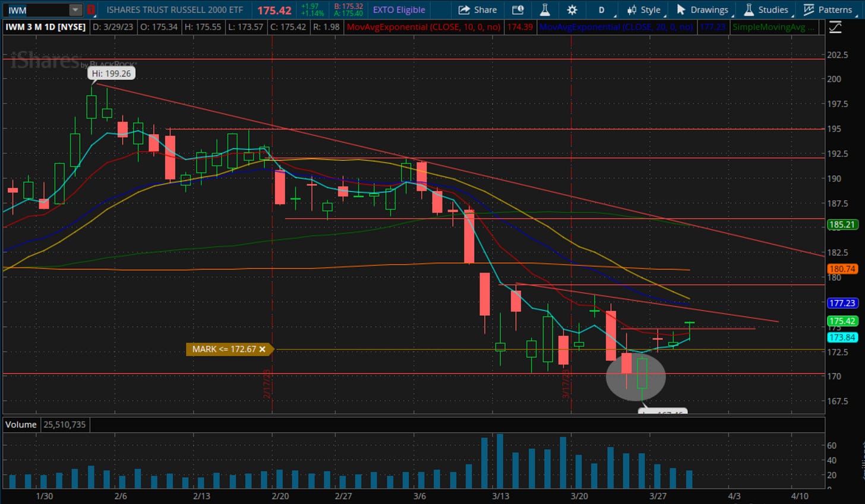The height and width of the screenshot is (504, 865).
Task: Click the H: 175.55 high readout
Action: pos(203,27)
